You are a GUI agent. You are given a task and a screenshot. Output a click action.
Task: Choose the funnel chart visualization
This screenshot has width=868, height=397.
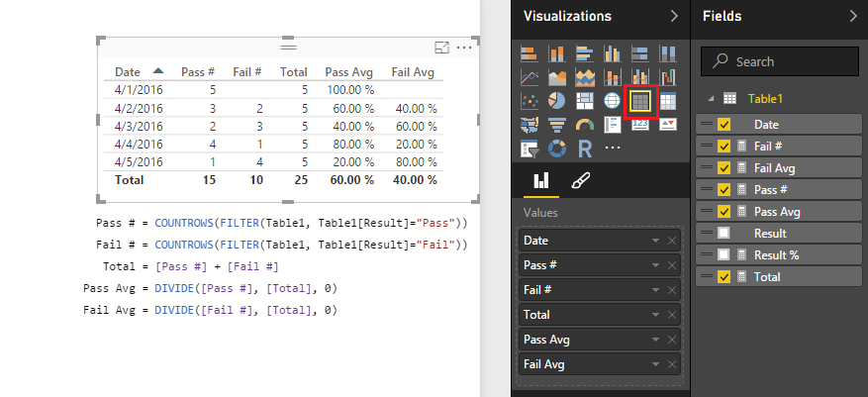click(557, 125)
